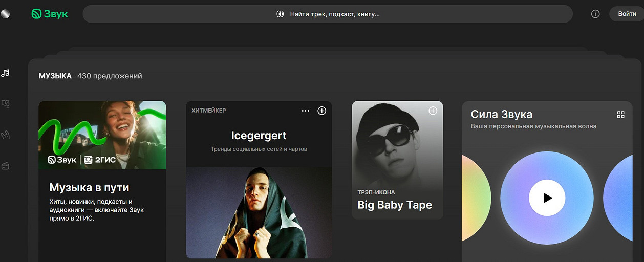Open the radio icon in sidebar
Viewport: 644px width, 262px height.
pyautogui.click(x=6, y=166)
